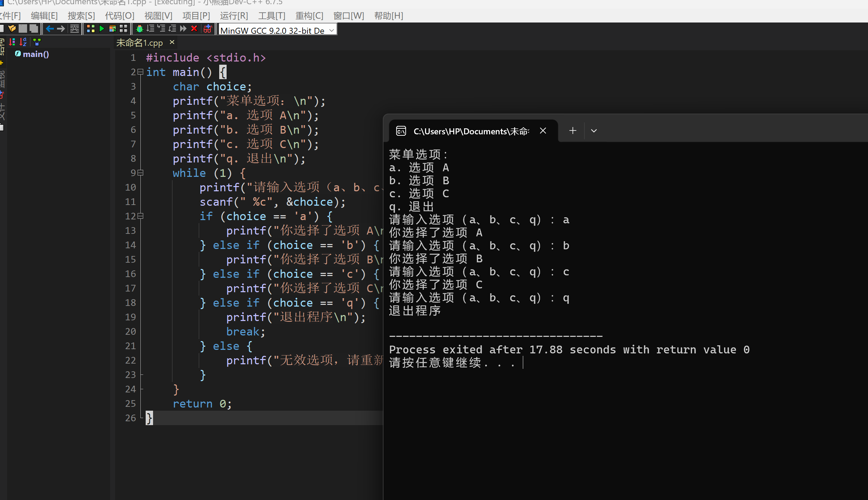Screen dimensions: 868x500
Task: Select the 未命名1.cpp editor tab
Action: 140,43
